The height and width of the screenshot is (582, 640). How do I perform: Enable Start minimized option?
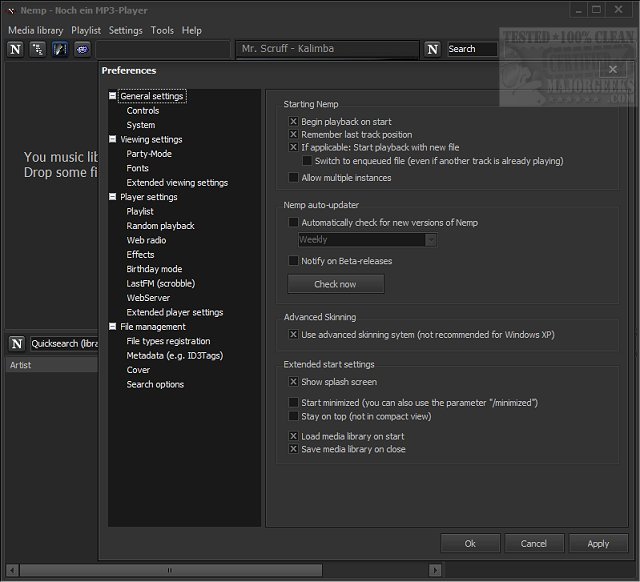click(x=293, y=403)
